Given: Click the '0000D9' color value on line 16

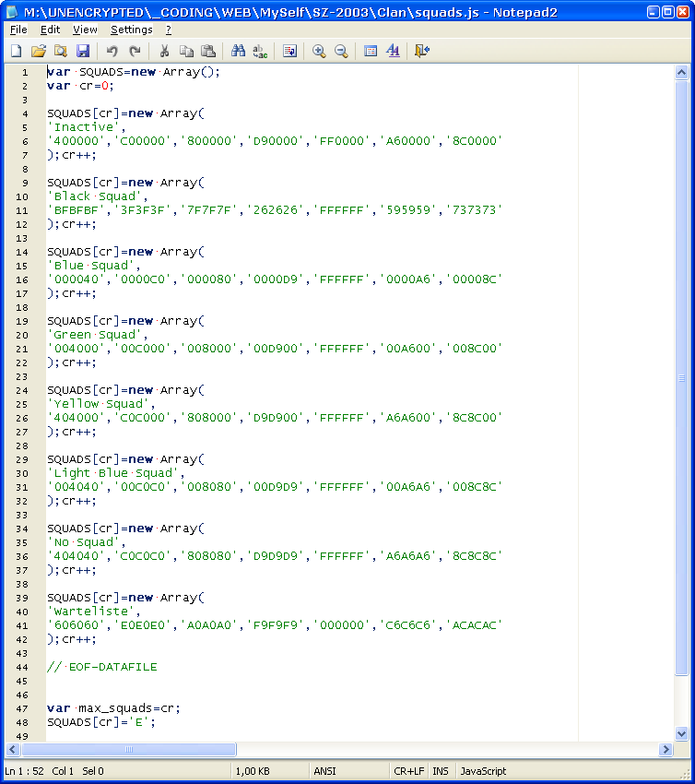Looking at the screenshot, I should click(276, 279).
